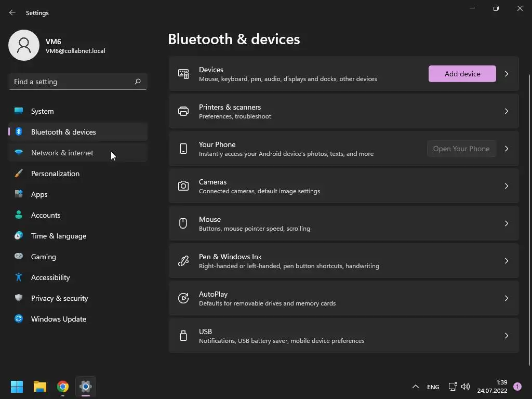
Task: Click the volume icon in system tray
Action: pos(465,387)
